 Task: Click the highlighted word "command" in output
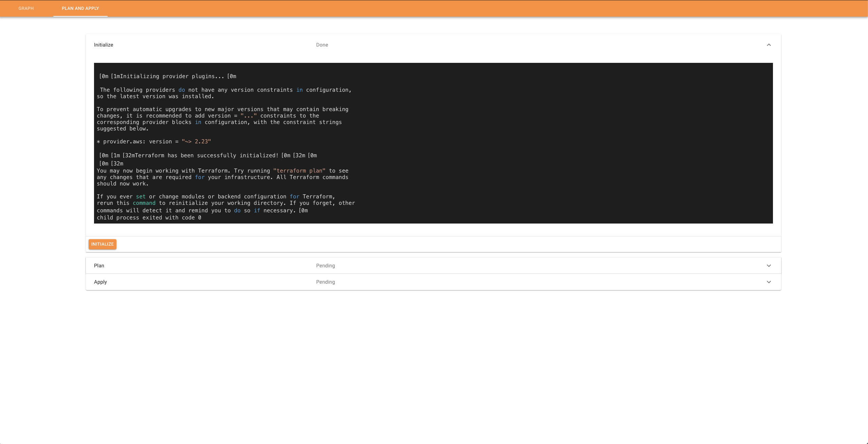point(144,203)
